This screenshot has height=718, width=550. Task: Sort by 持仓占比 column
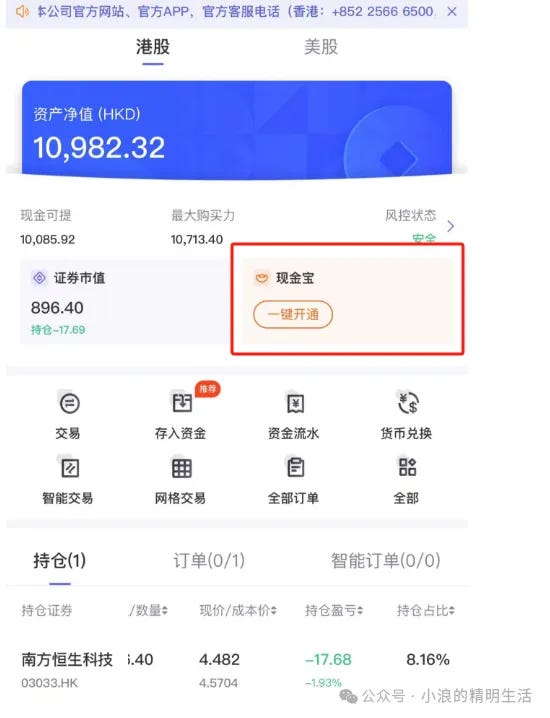tap(425, 610)
